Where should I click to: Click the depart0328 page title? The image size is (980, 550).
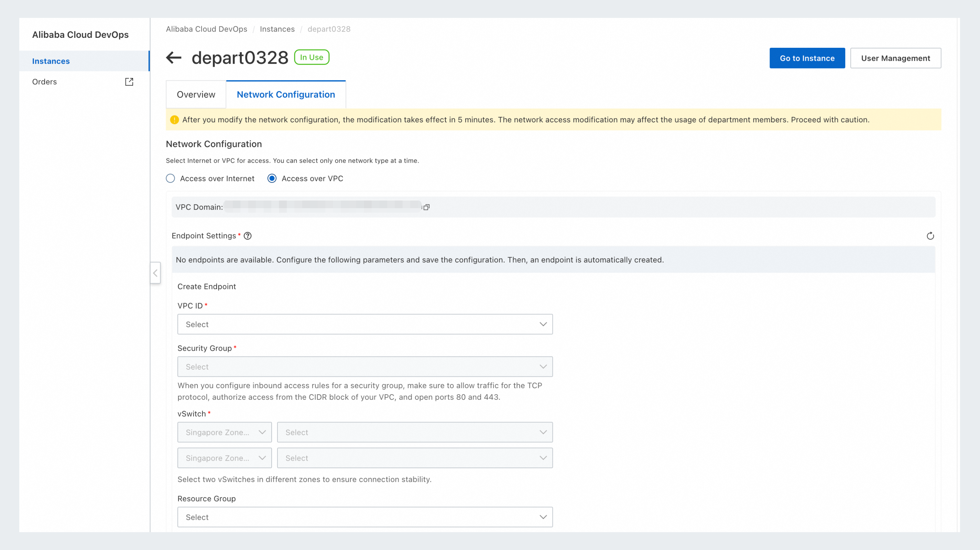[x=240, y=58]
